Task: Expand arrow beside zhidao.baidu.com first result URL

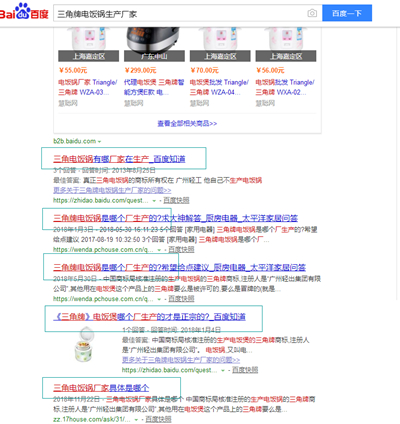Action: (154, 201)
